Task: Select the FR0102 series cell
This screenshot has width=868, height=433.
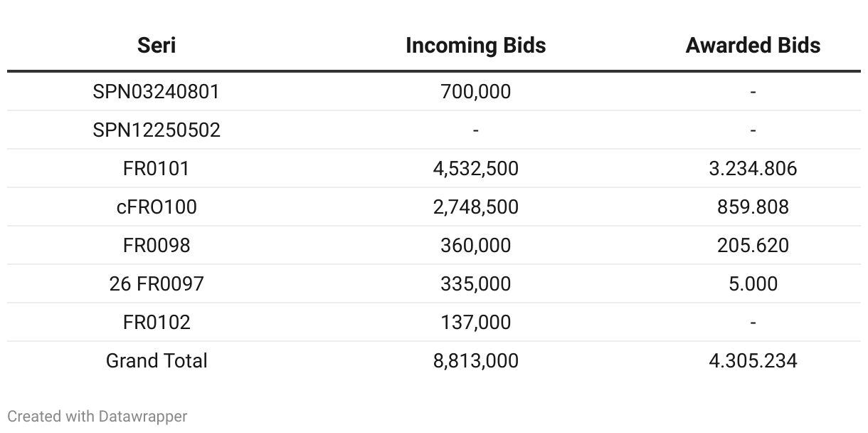Action: [157, 323]
